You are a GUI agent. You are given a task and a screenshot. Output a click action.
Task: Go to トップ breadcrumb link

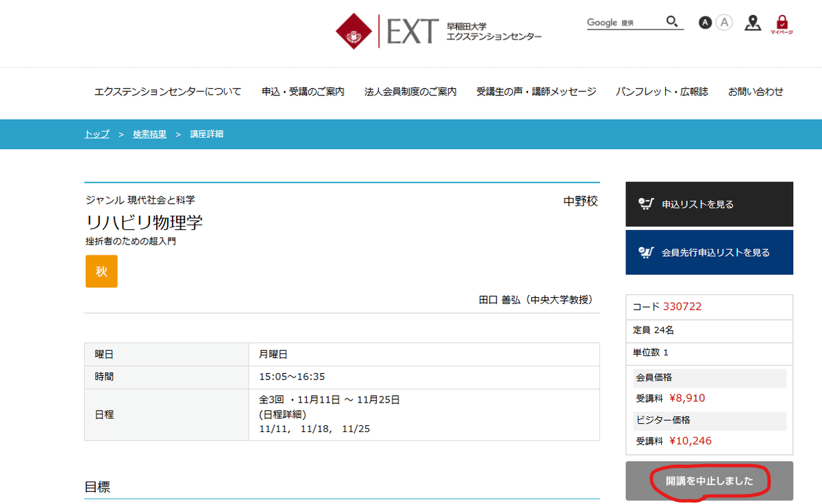tap(97, 134)
